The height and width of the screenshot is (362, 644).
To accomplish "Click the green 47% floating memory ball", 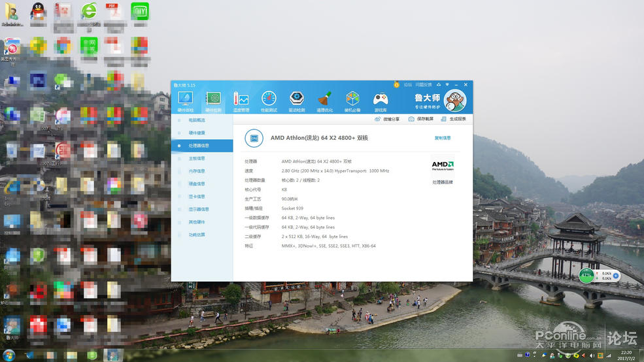I will [586, 275].
